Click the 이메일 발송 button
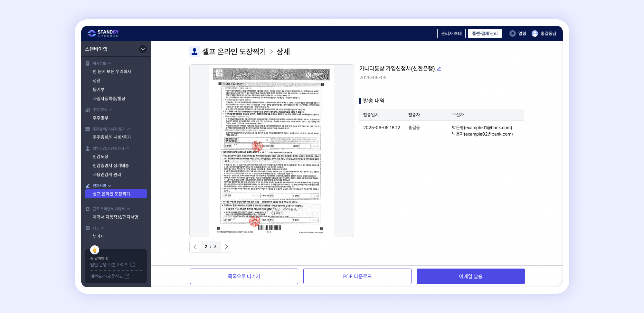Image resolution: width=644 pixels, height=313 pixels. tap(471, 276)
